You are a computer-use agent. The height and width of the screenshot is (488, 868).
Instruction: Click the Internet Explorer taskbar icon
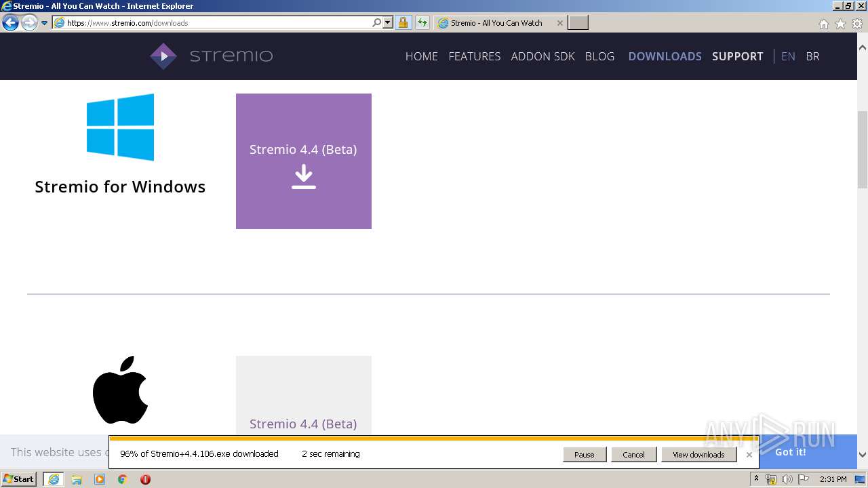(54, 479)
